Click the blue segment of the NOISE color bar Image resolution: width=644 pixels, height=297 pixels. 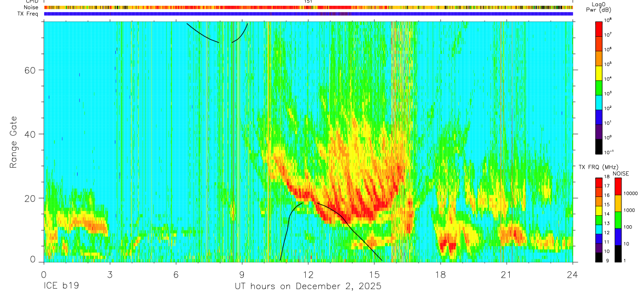click(618, 237)
